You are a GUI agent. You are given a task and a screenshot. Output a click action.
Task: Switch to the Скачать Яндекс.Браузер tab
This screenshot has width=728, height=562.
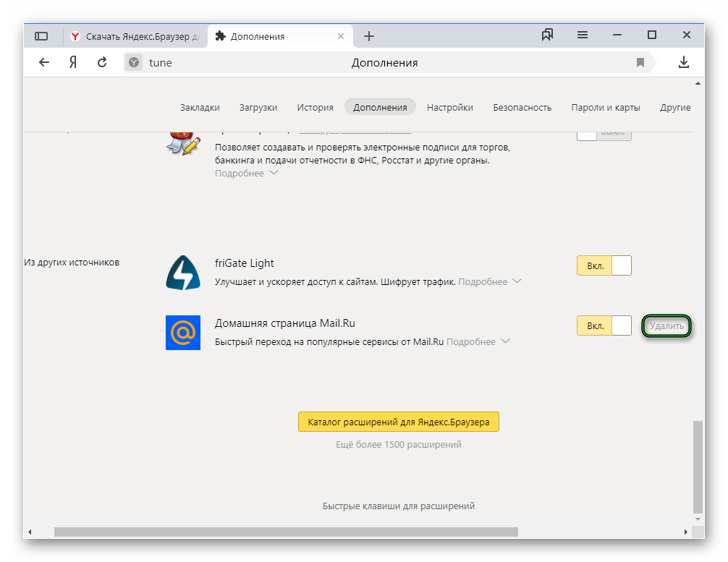pyautogui.click(x=135, y=36)
